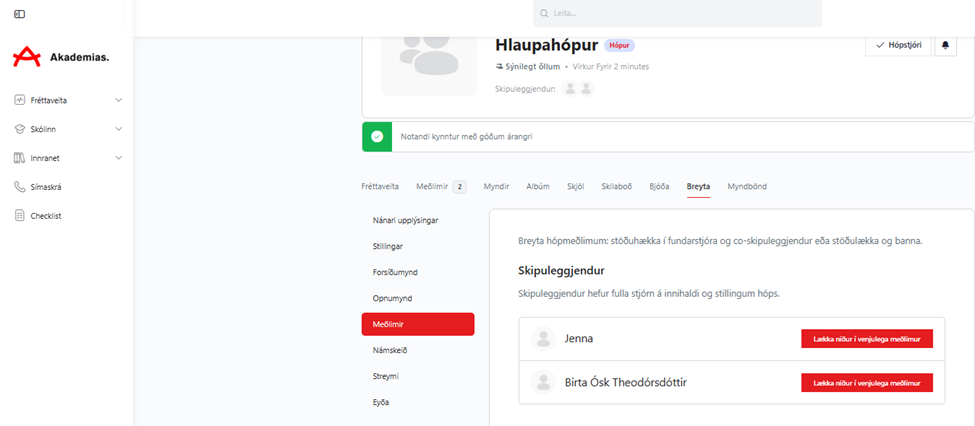Click the Checklist document icon

point(20,215)
